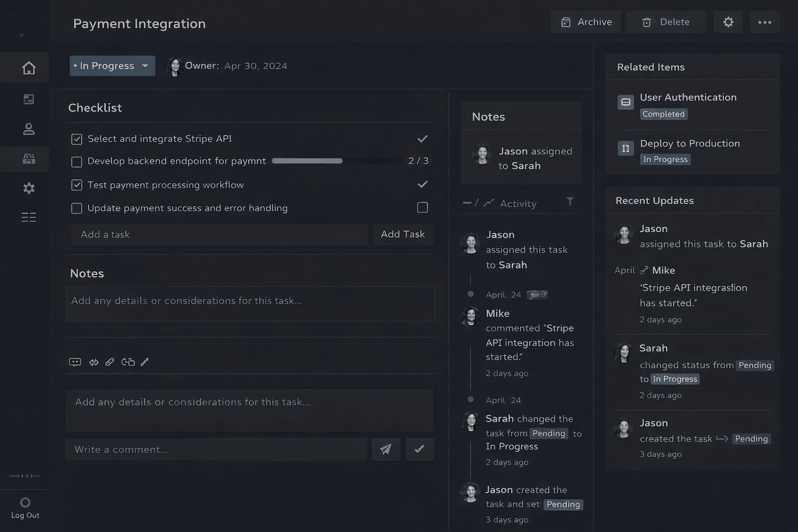The height and width of the screenshot is (532, 798).
Task: Open the settings gear in the header
Action: 728,22
